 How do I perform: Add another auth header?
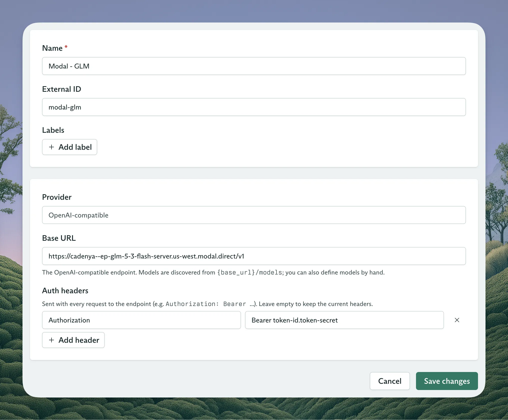tap(73, 340)
